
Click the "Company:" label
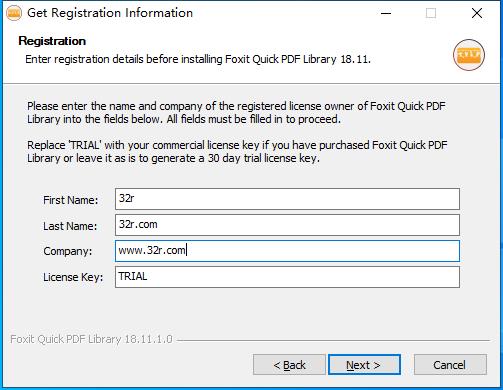click(x=68, y=251)
